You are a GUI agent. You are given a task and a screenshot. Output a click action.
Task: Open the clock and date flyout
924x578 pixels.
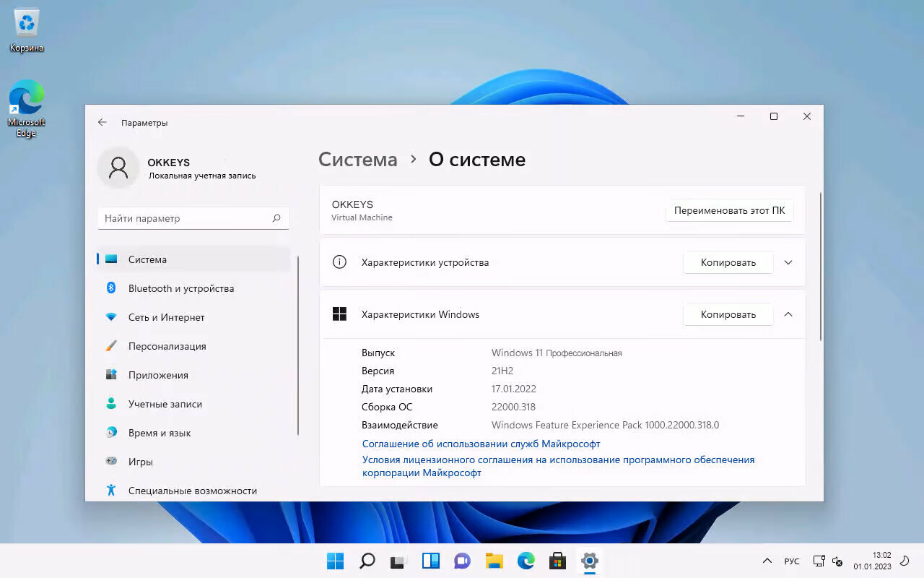(x=872, y=561)
